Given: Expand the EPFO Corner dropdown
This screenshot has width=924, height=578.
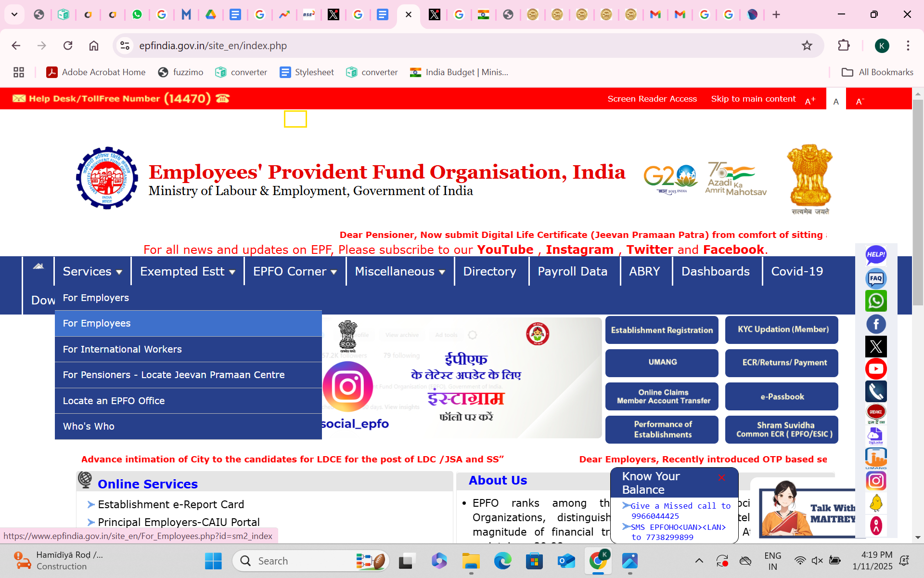Looking at the screenshot, I should (294, 271).
